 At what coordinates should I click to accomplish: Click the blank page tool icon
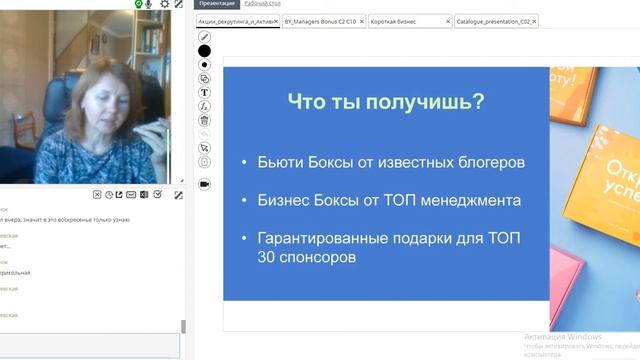(204, 162)
